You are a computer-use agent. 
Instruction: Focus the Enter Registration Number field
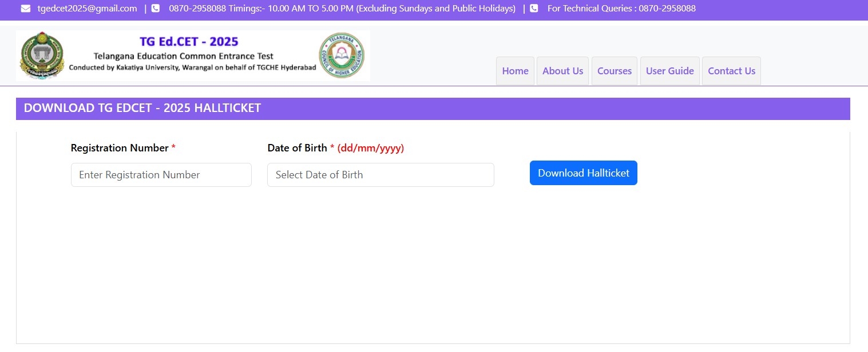pos(161,175)
